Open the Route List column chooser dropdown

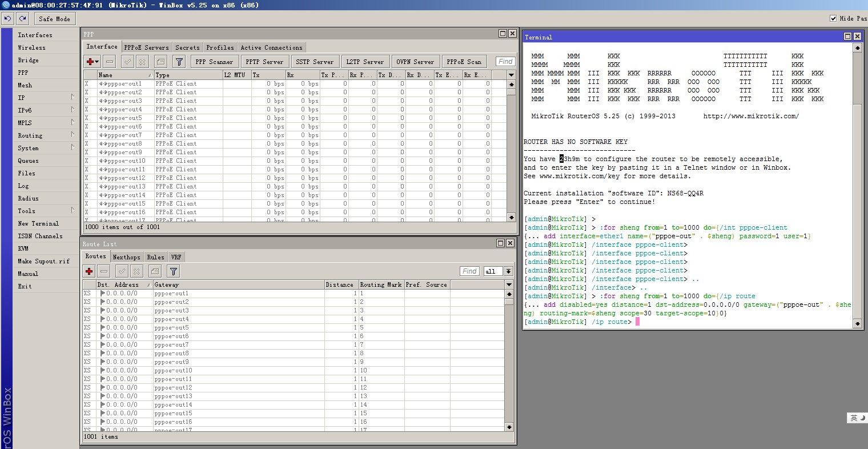click(x=509, y=284)
